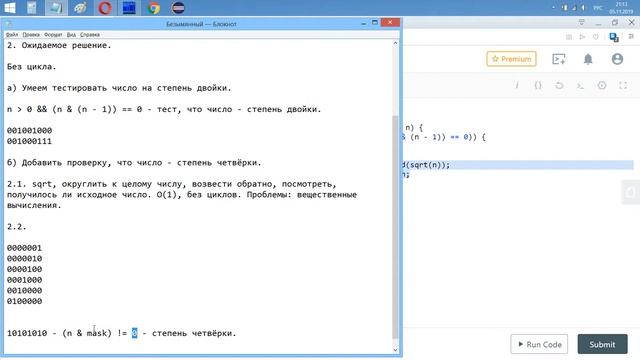The height and width of the screenshot is (360, 640).
Task: Open Notepad's Правка menu
Action: (x=31, y=35)
